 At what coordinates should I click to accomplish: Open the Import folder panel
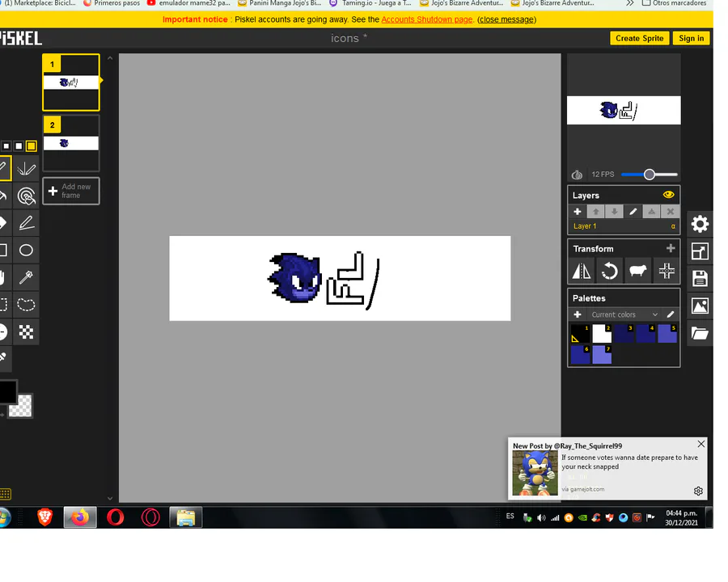pos(700,334)
